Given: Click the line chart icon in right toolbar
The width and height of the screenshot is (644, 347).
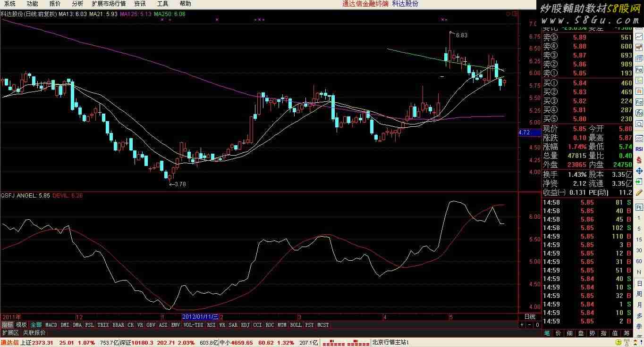Looking at the screenshot, I should [639, 36].
